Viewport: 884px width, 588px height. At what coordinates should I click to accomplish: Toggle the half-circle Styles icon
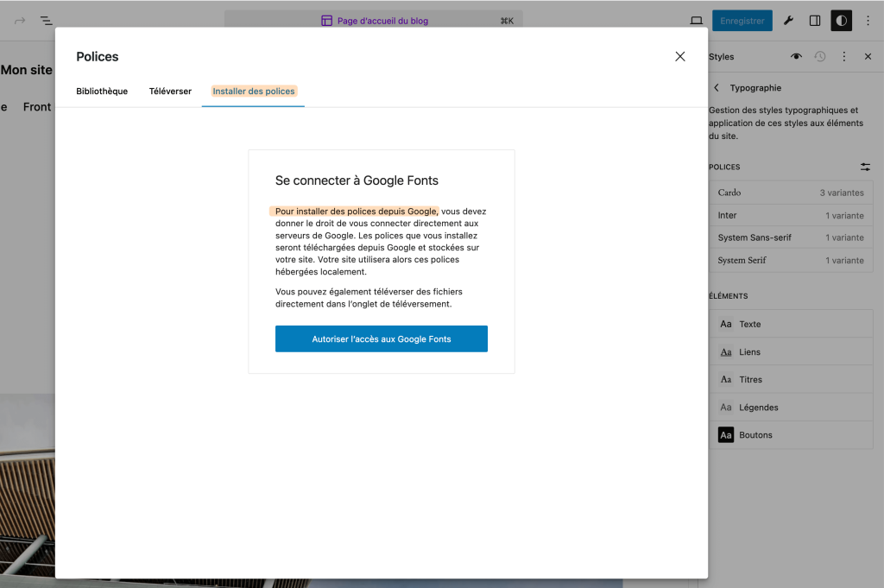pyautogui.click(x=841, y=21)
